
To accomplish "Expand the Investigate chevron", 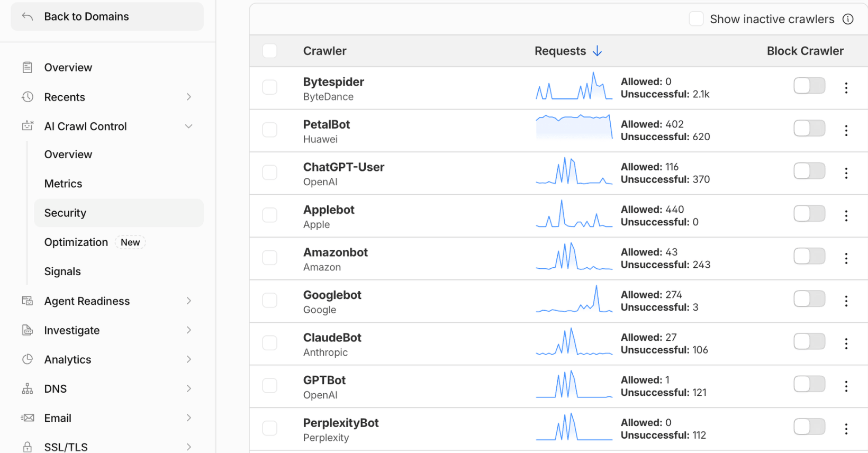I will tap(189, 330).
